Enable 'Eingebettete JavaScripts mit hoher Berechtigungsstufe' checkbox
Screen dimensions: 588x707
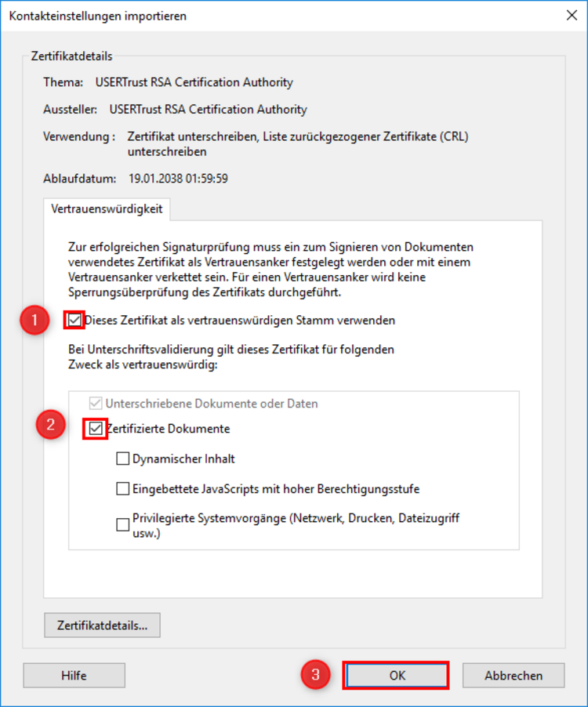point(122,489)
